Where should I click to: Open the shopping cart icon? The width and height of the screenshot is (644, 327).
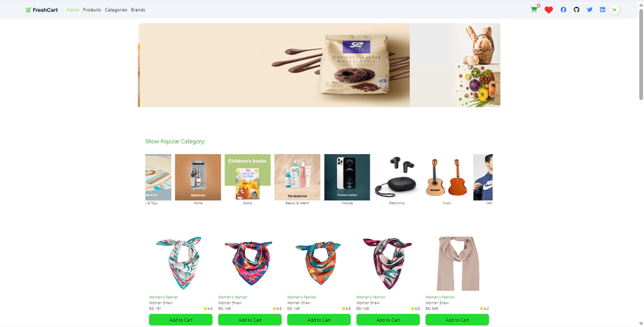tap(534, 9)
